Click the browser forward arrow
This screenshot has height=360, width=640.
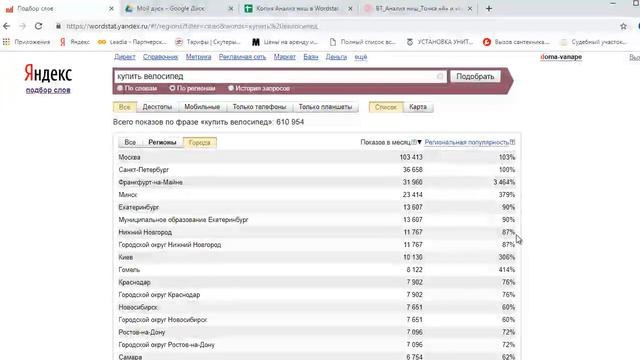(22, 26)
